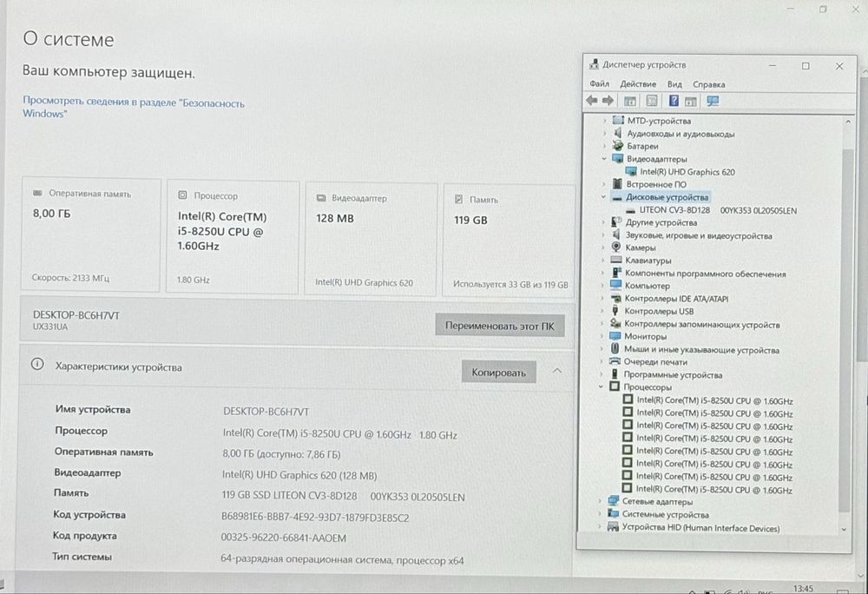Open the Безопасность Windows details link

click(133, 108)
